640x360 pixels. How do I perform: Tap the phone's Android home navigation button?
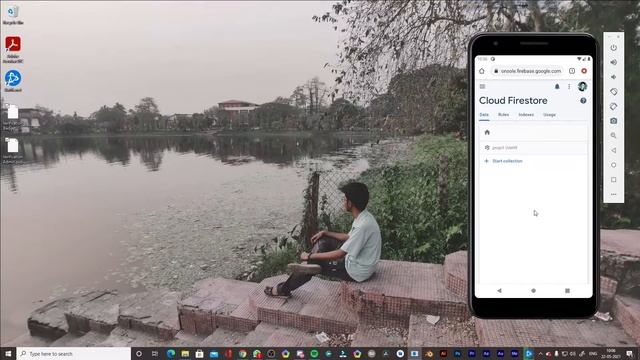tap(533, 291)
